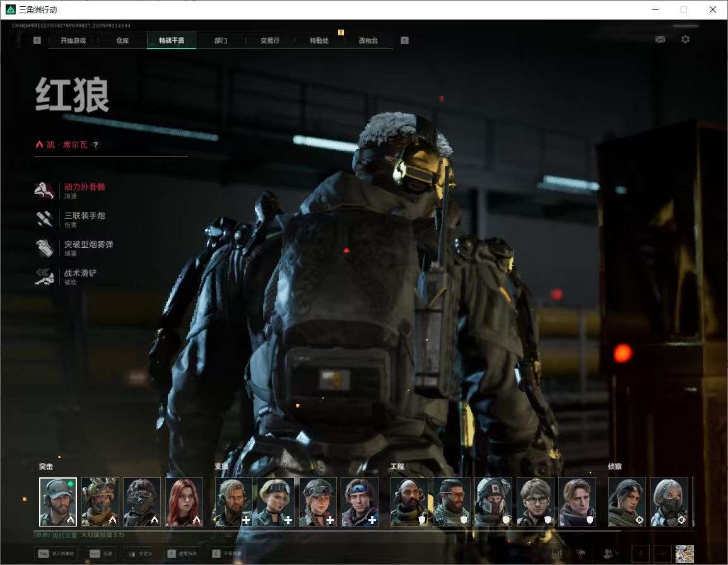Select the assault operator in black night-vision mask
Viewport: 728px width, 565px height.
(142, 502)
